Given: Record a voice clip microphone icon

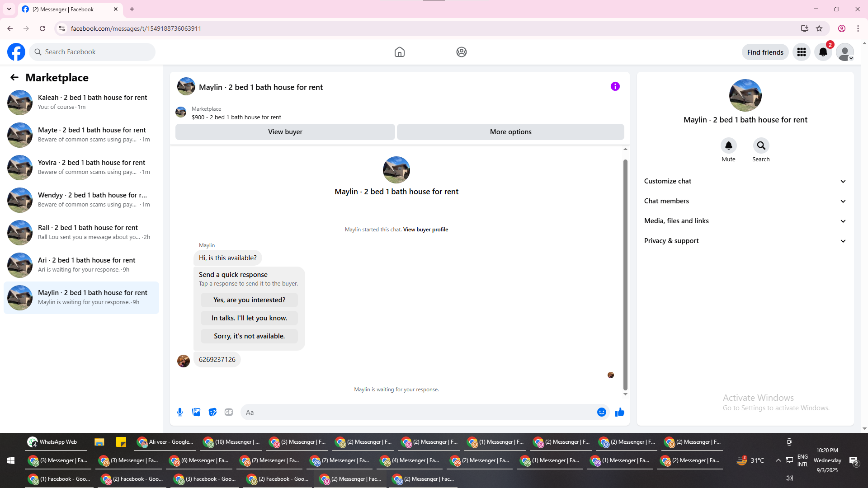Looking at the screenshot, I should (x=180, y=412).
